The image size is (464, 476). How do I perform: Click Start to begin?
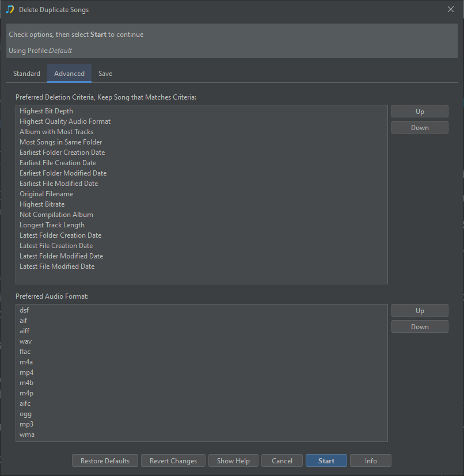326,460
